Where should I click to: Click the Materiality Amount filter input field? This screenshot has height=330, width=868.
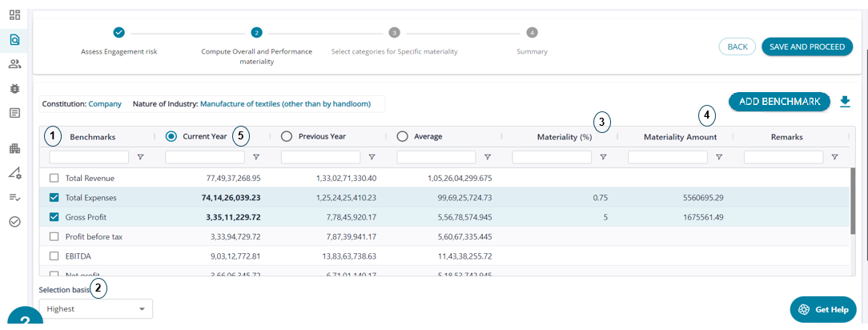(667, 158)
